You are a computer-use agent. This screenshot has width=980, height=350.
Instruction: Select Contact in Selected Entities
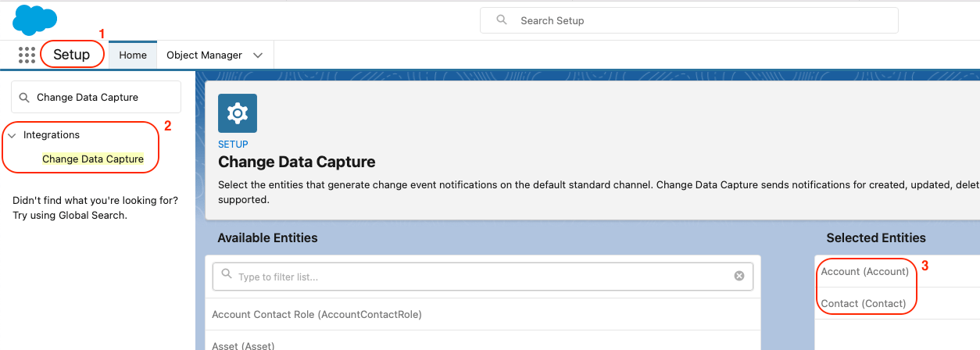tap(863, 303)
